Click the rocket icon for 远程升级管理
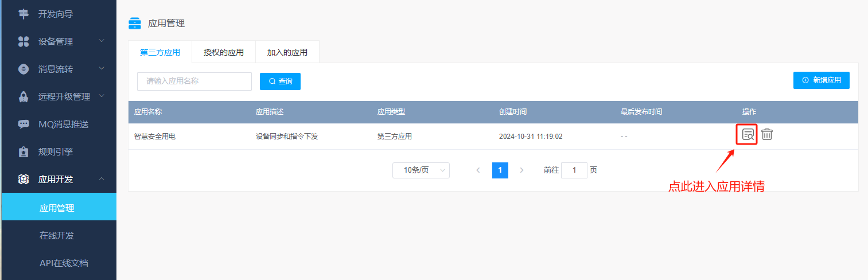Viewport: 868px width, 280px height. tap(24, 96)
